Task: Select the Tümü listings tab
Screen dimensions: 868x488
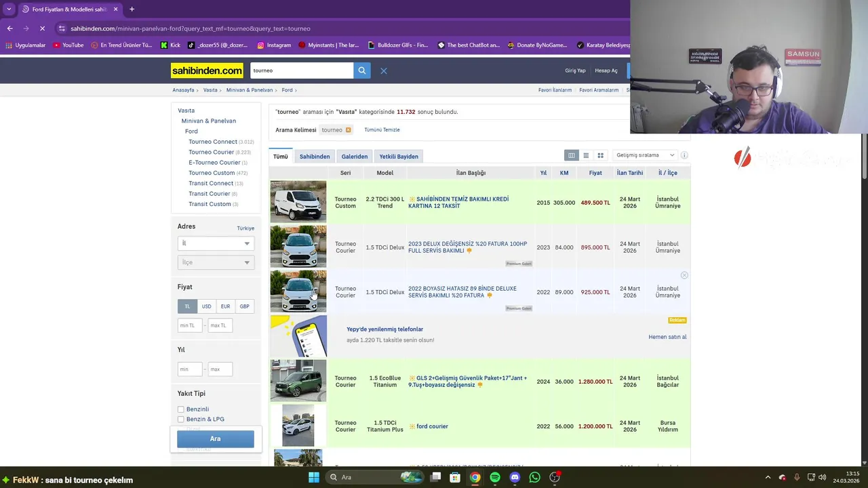Action: coord(280,157)
